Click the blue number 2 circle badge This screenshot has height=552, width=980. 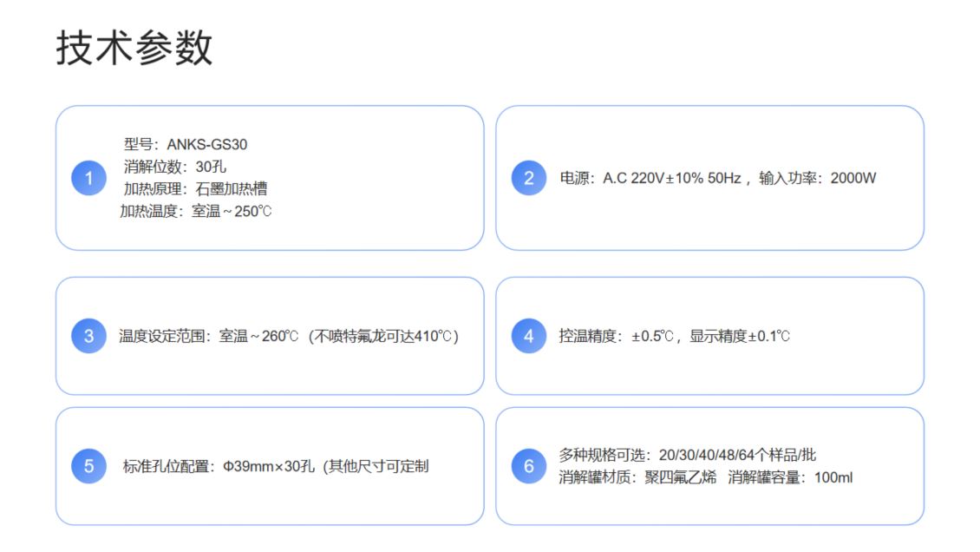coord(529,178)
